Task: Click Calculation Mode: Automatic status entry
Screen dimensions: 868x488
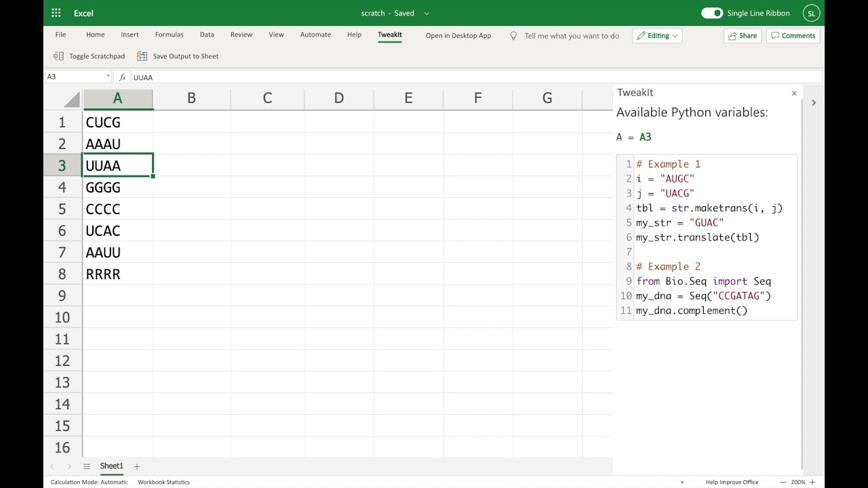Action: 90,482
